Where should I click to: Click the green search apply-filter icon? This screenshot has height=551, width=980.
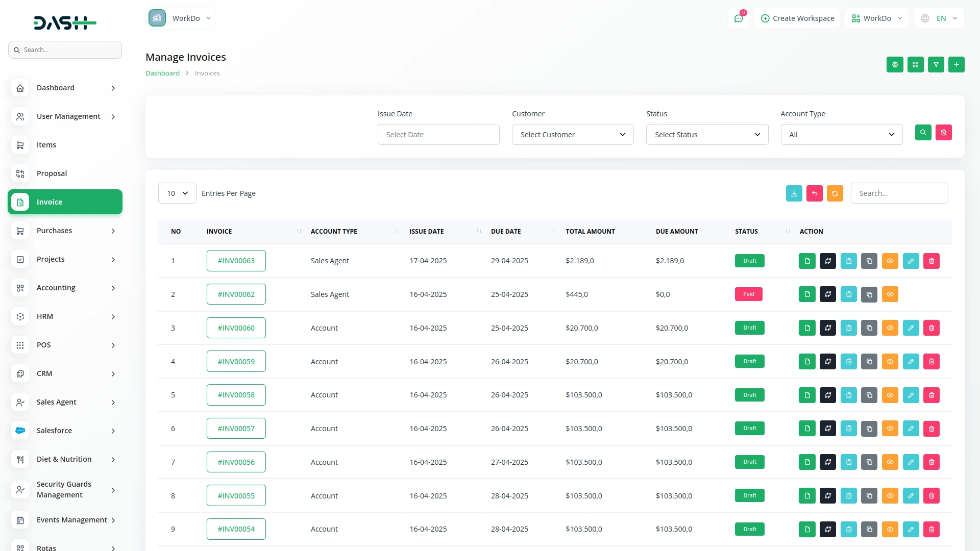[x=923, y=133]
